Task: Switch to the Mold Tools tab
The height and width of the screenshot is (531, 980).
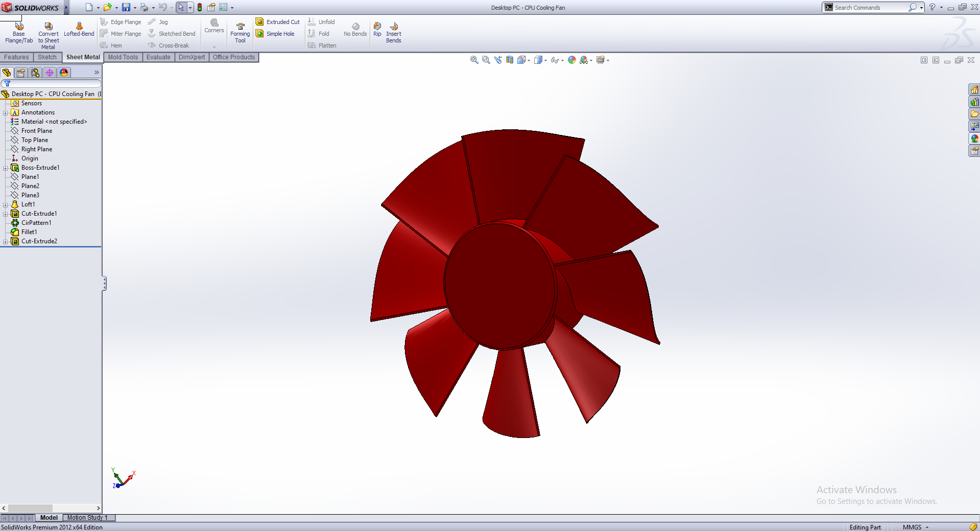Action: (x=123, y=57)
